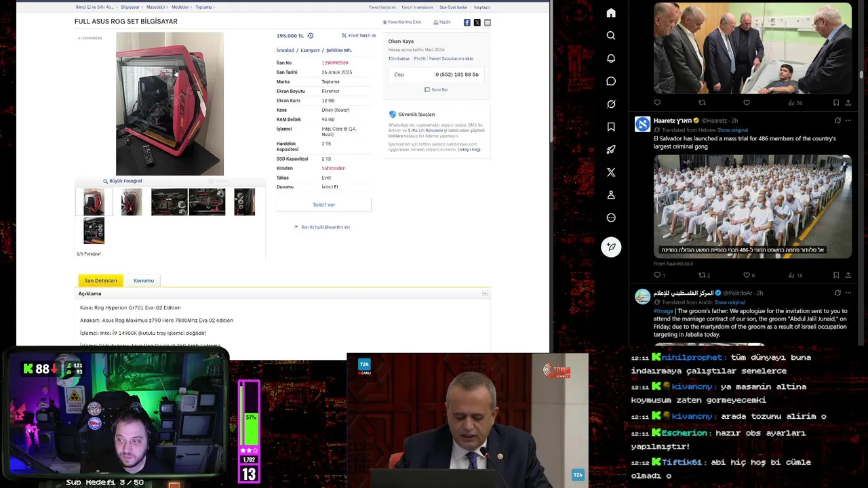Click Show original on PalinfoAr post
Viewport: 868px width, 488px height.
click(x=730, y=302)
